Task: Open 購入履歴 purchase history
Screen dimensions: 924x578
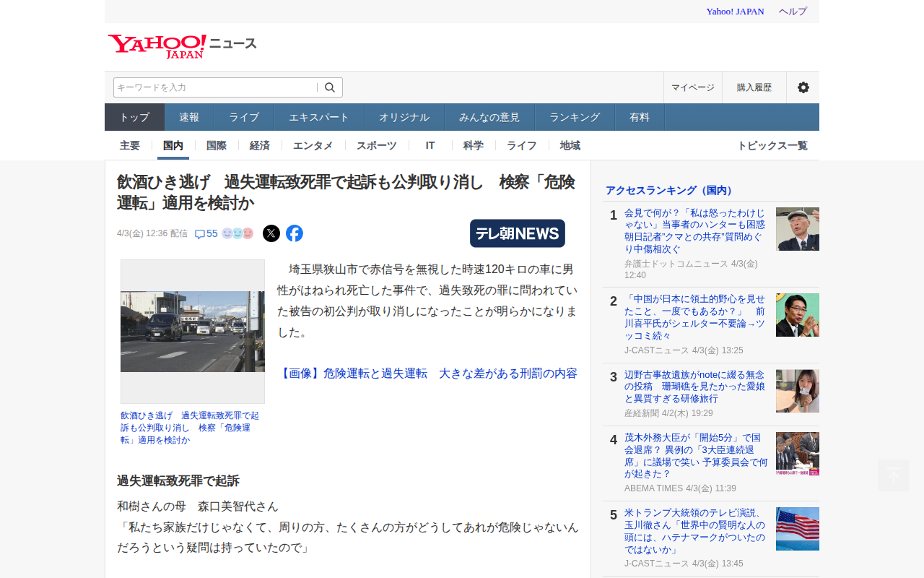Action: coord(754,87)
